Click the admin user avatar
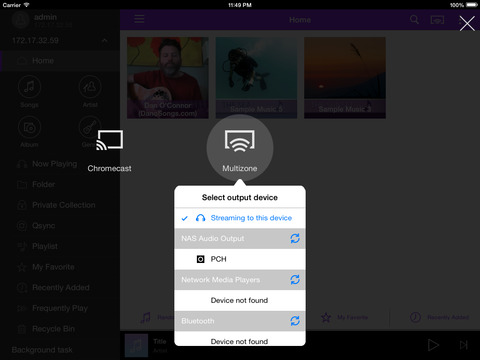 tap(20, 20)
